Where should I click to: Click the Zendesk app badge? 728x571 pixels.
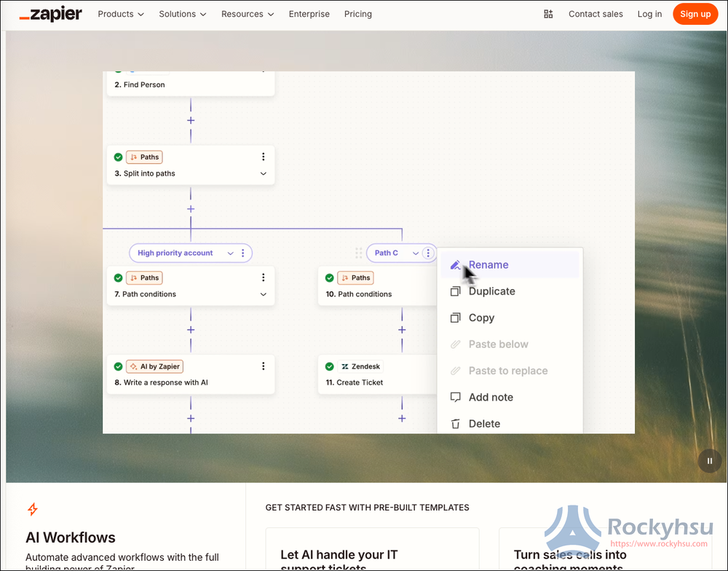pyautogui.click(x=360, y=366)
